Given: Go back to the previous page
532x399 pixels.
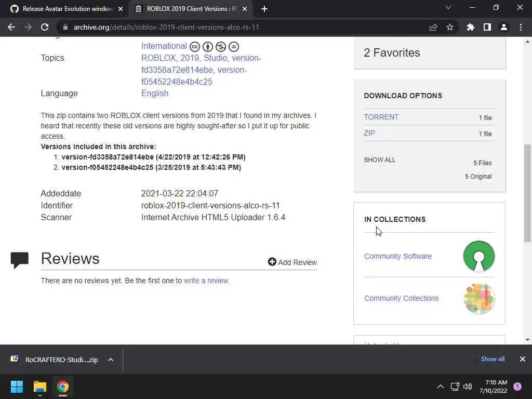Looking at the screenshot, I should point(11,27).
